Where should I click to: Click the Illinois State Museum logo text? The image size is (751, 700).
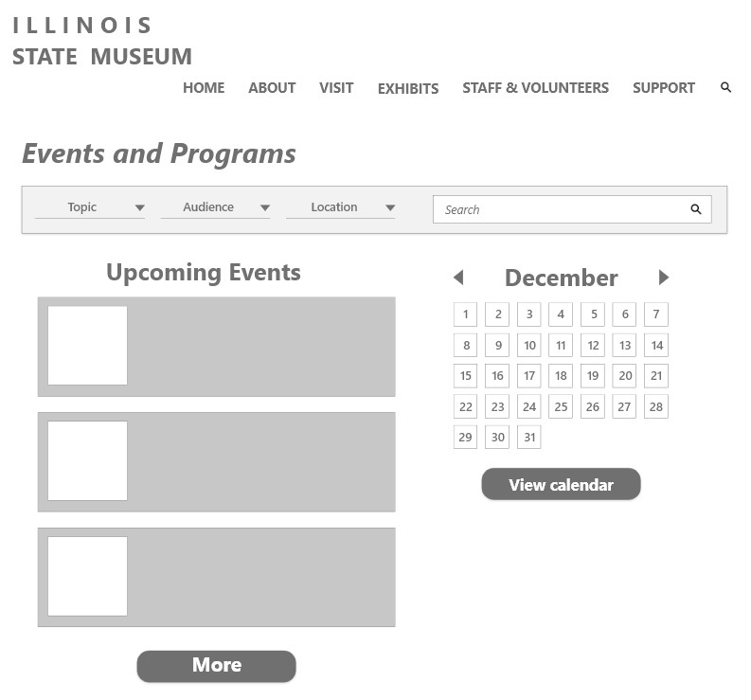click(x=101, y=42)
